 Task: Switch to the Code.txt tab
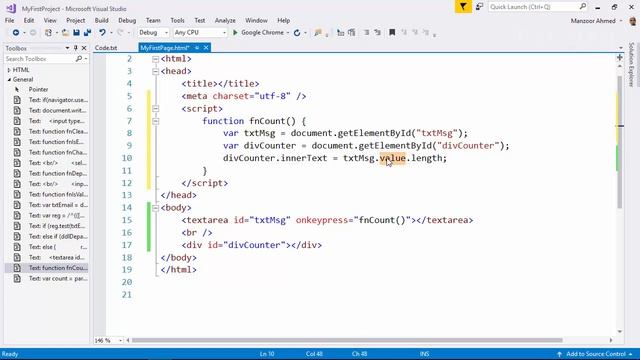(x=106, y=48)
